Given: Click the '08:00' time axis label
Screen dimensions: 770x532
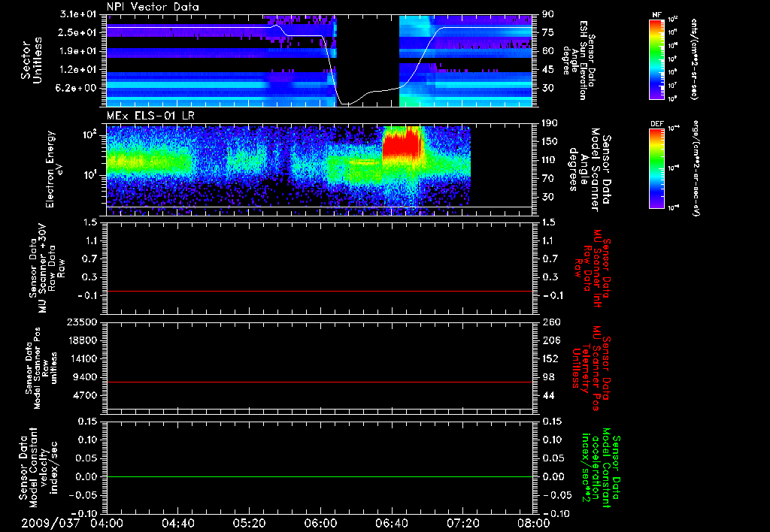Looking at the screenshot, I should pos(534,523).
